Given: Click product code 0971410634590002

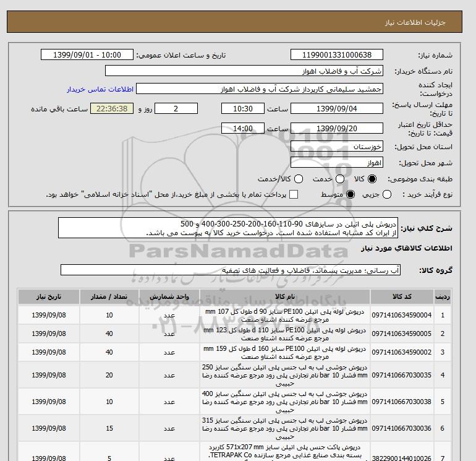Looking at the screenshot, I should click(x=402, y=352).
